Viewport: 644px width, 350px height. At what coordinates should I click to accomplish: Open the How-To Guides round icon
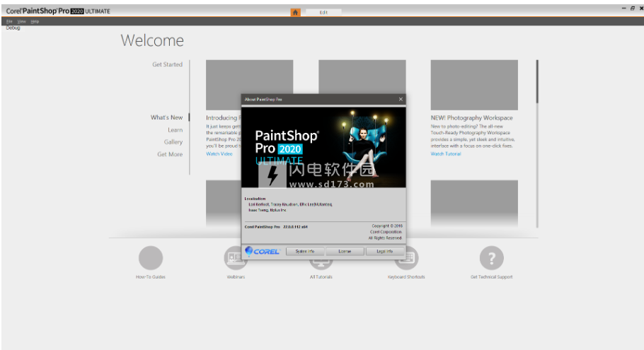coord(151,258)
